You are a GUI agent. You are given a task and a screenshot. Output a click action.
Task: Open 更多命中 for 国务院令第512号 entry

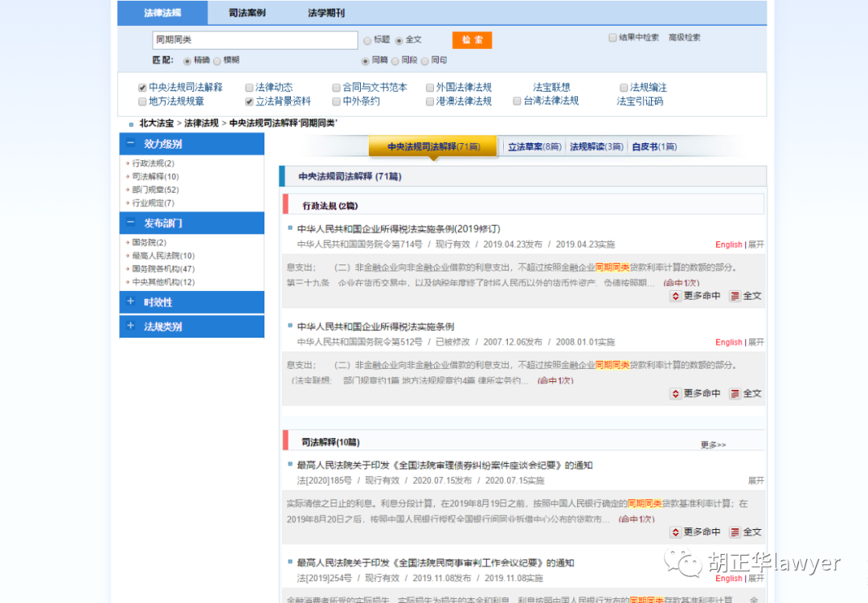[695, 394]
